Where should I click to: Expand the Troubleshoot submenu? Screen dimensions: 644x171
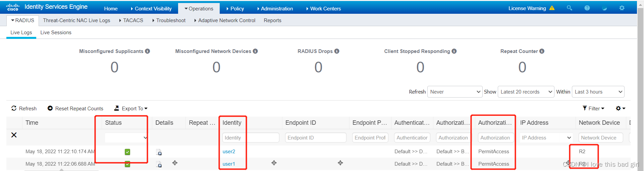pyautogui.click(x=169, y=20)
